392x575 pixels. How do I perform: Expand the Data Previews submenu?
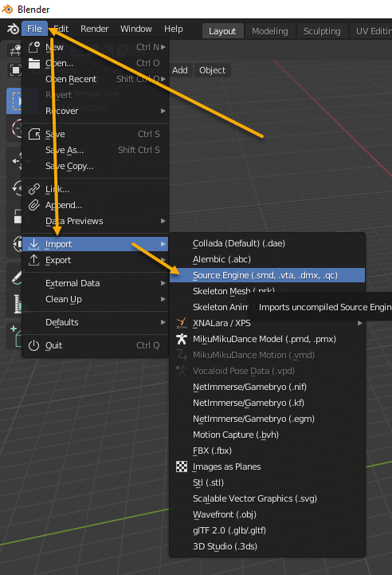click(x=96, y=221)
